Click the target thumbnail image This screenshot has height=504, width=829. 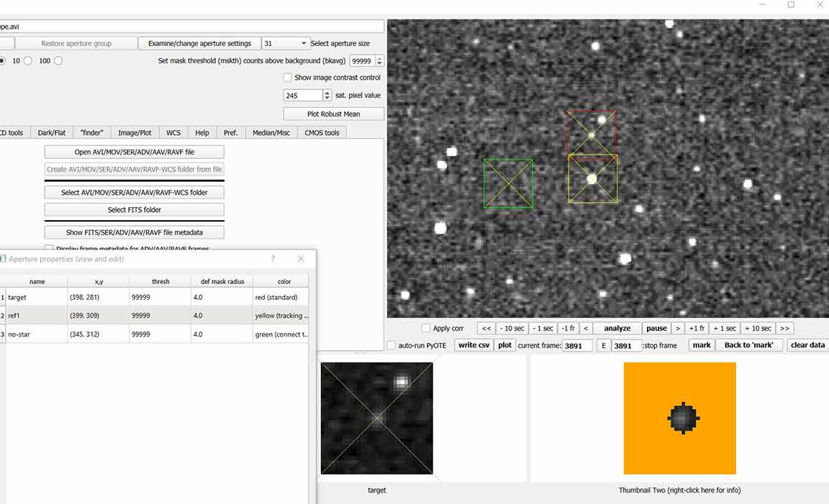tap(377, 418)
